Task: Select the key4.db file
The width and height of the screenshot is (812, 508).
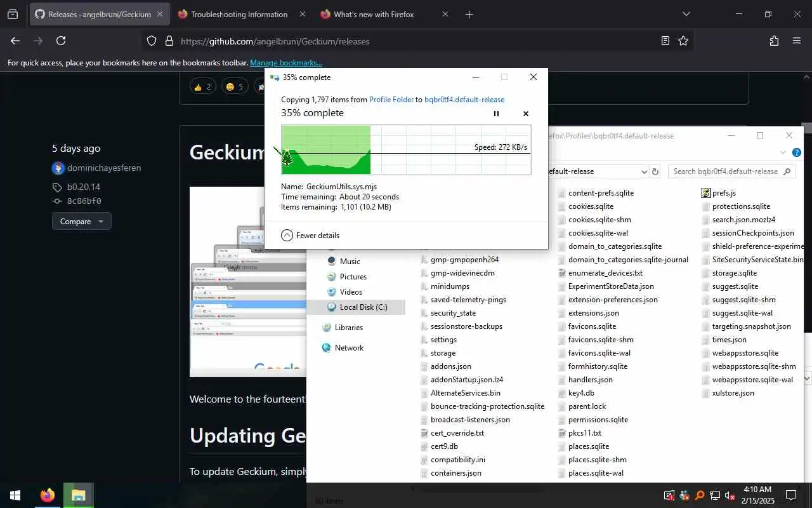Action: pos(576,393)
